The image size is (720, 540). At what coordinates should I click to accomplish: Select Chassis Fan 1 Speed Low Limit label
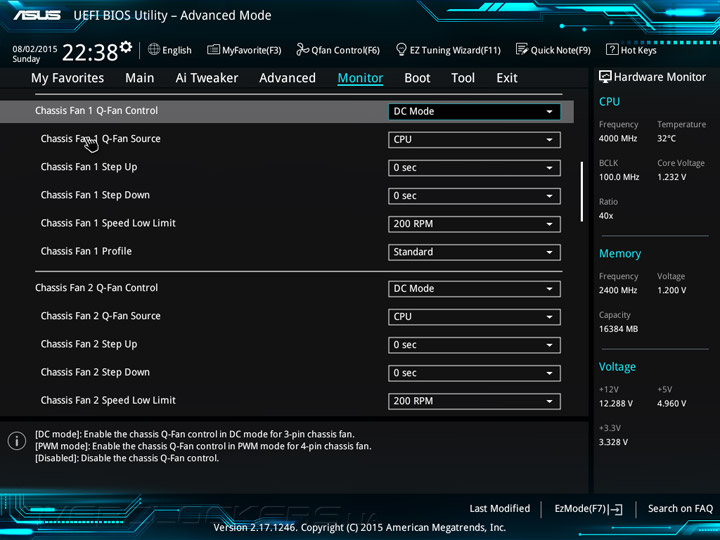click(108, 223)
